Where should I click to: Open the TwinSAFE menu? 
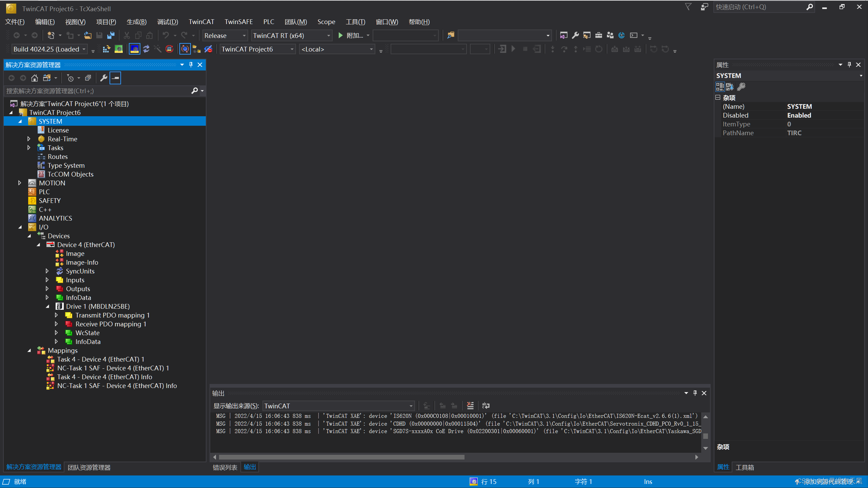pyautogui.click(x=239, y=22)
